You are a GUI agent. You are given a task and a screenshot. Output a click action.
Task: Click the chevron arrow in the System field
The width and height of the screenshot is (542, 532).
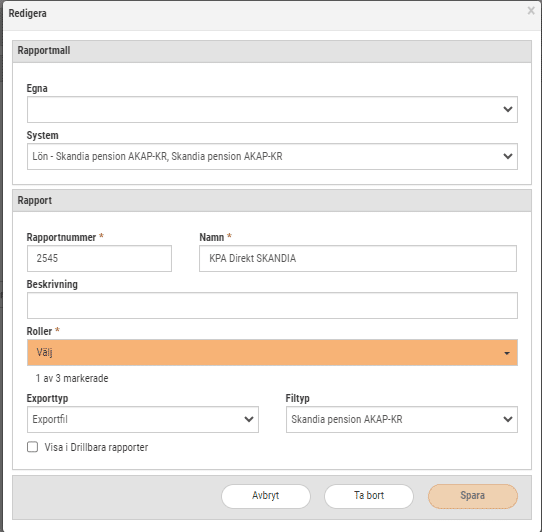(507, 156)
